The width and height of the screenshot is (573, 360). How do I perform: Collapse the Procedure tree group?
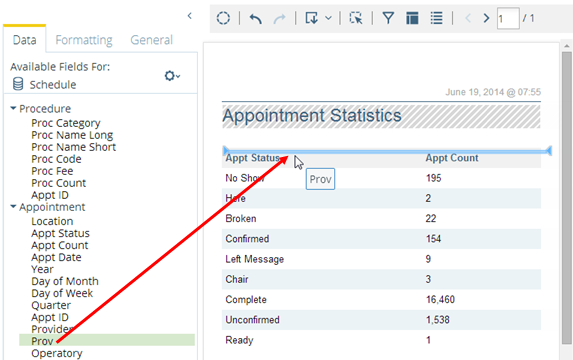point(13,108)
